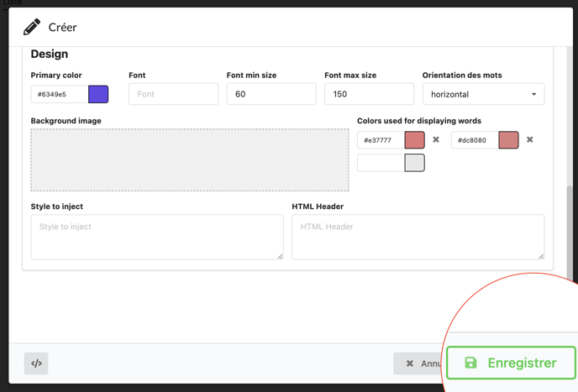Click the empty gray color swatch
This screenshot has height=392, width=578.
(x=415, y=163)
